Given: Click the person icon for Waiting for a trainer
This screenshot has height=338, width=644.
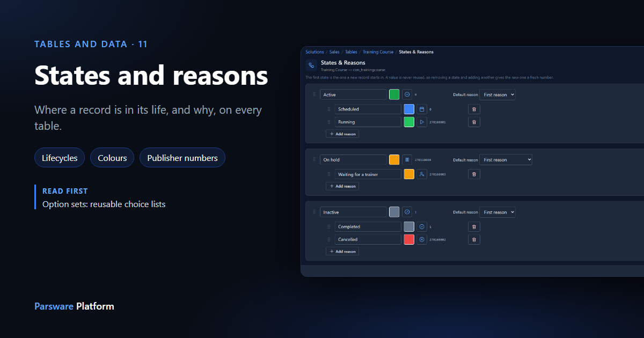Looking at the screenshot, I should tap(422, 174).
